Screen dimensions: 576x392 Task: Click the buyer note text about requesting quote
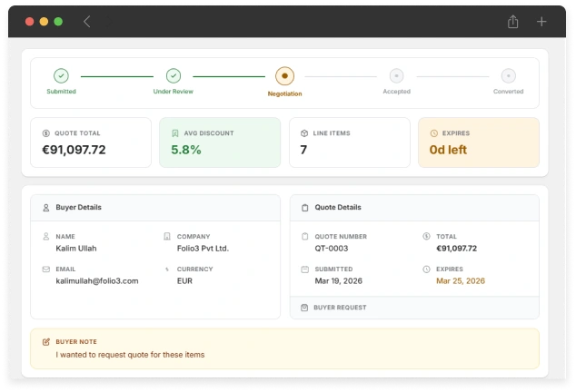pos(130,355)
